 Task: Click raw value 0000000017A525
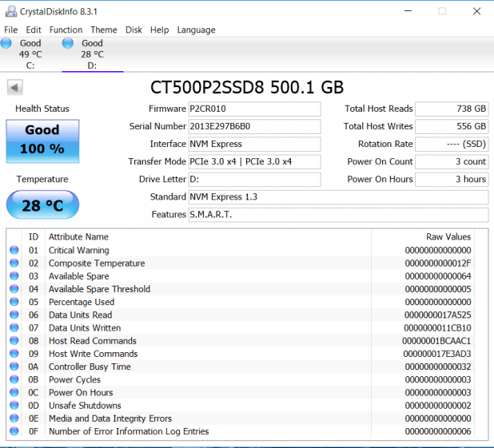(x=437, y=315)
